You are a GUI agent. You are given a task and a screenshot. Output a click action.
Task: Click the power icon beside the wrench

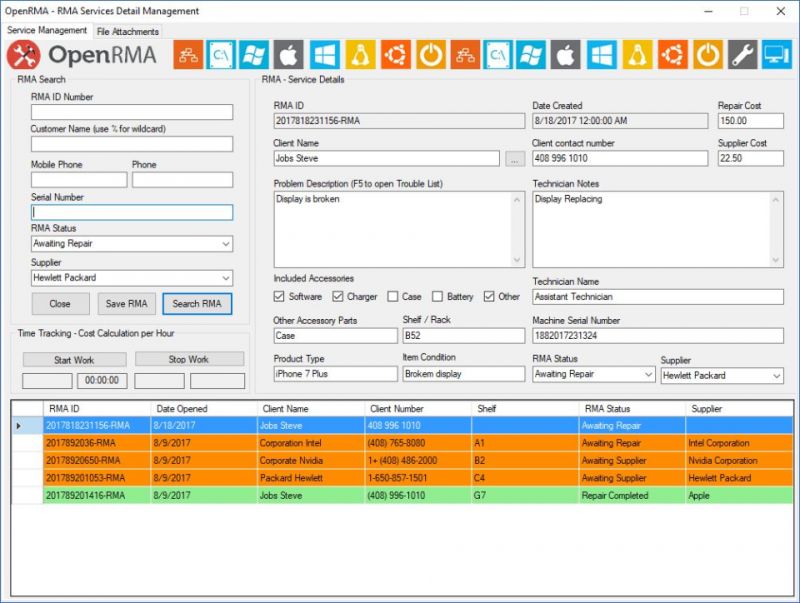coord(708,55)
